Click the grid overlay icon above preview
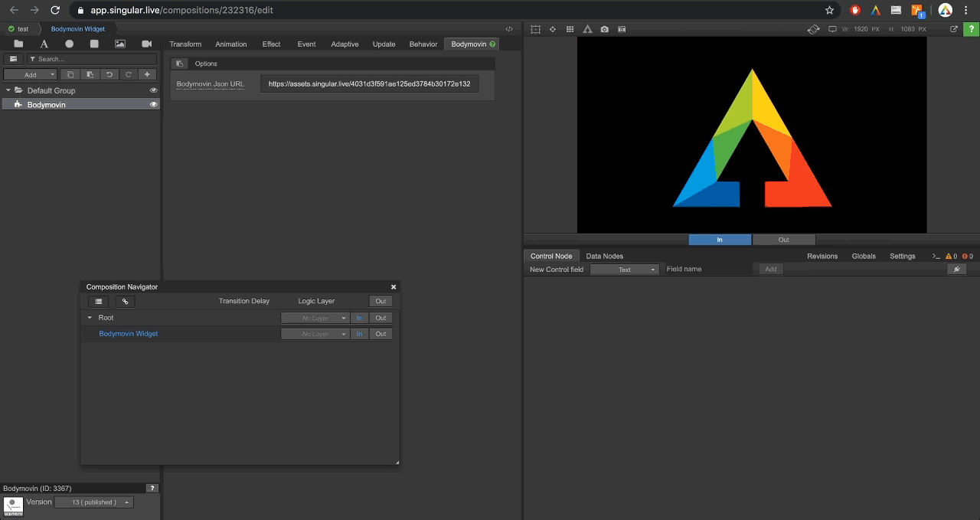This screenshot has height=520, width=980. pyautogui.click(x=570, y=29)
